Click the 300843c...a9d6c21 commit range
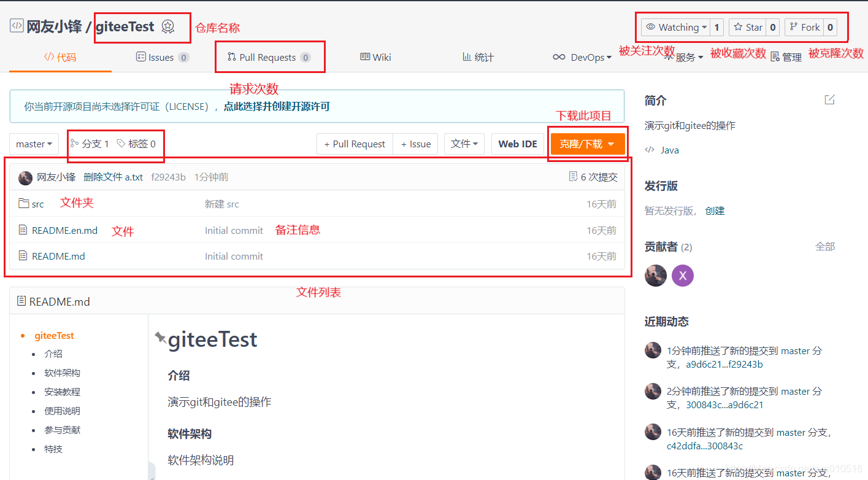This screenshot has width=868, height=480. tap(725, 405)
